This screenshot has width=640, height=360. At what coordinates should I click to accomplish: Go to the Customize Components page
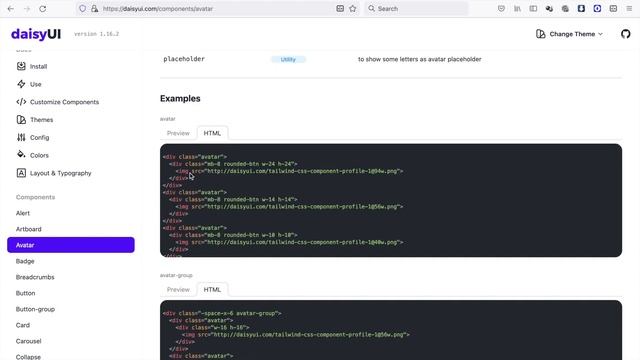pyautogui.click(x=64, y=102)
